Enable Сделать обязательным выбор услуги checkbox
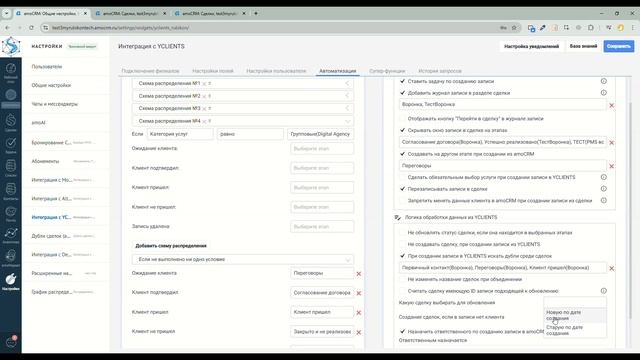 coord(402,177)
